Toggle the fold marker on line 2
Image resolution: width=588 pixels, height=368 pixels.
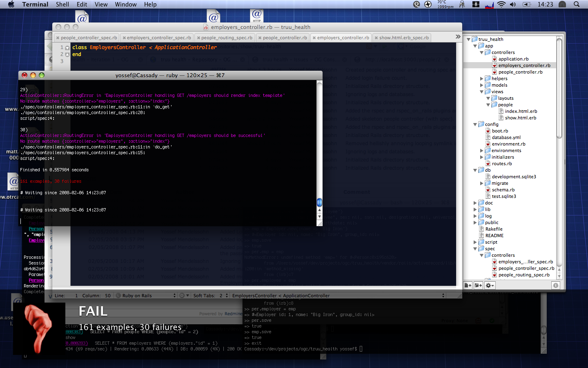(67, 54)
